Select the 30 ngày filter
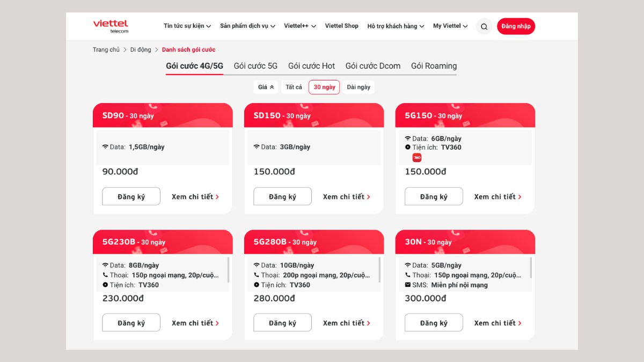644x362 pixels. [x=324, y=87]
